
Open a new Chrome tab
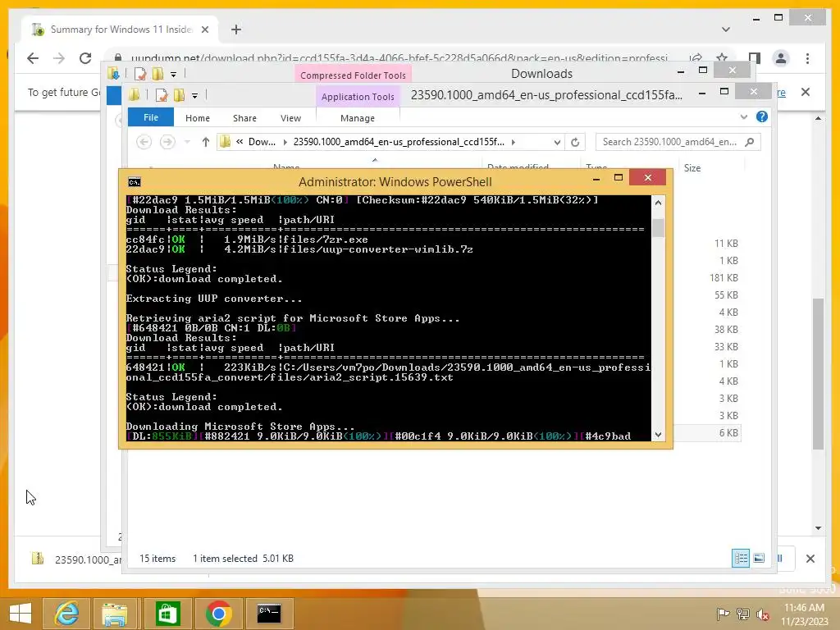pos(236,30)
